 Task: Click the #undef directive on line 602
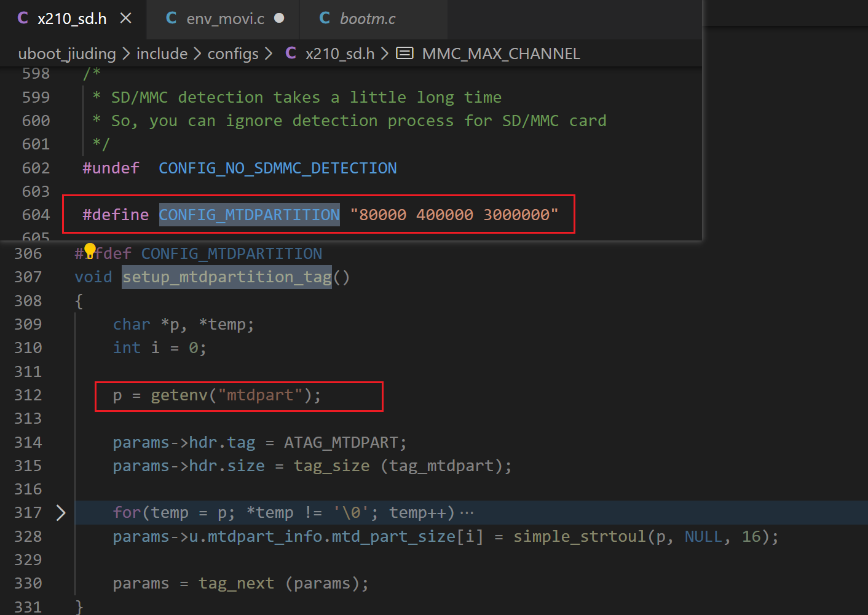click(x=111, y=168)
